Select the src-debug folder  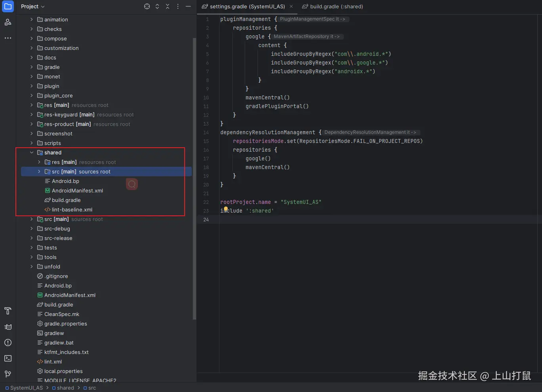click(x=57, y=228)
